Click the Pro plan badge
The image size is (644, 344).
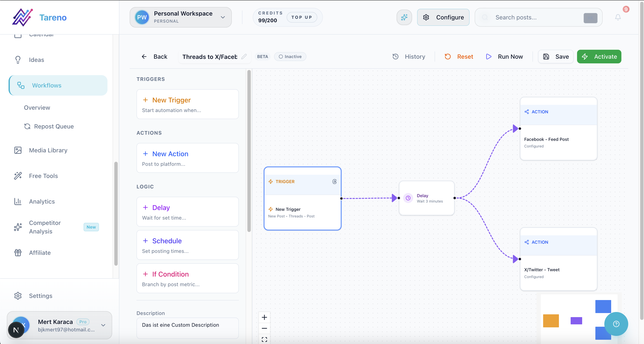(x=83, y=322)
